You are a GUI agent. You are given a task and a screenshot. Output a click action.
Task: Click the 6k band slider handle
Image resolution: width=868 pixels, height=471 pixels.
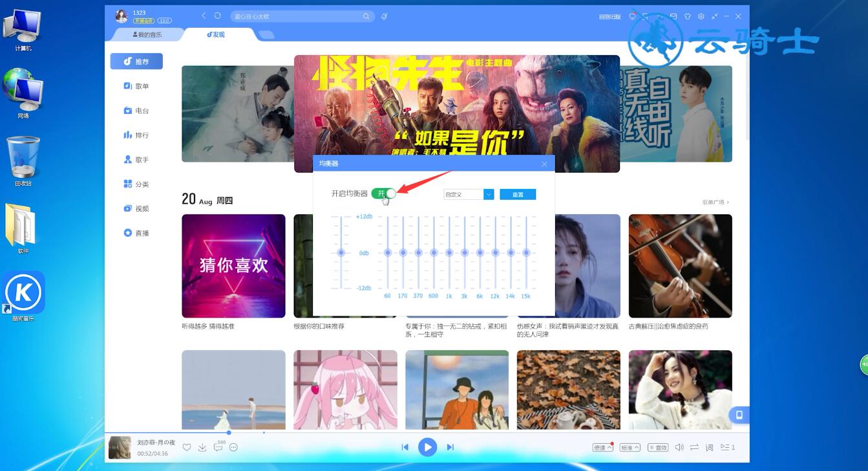pyautogui.click(x=480, y=252)
